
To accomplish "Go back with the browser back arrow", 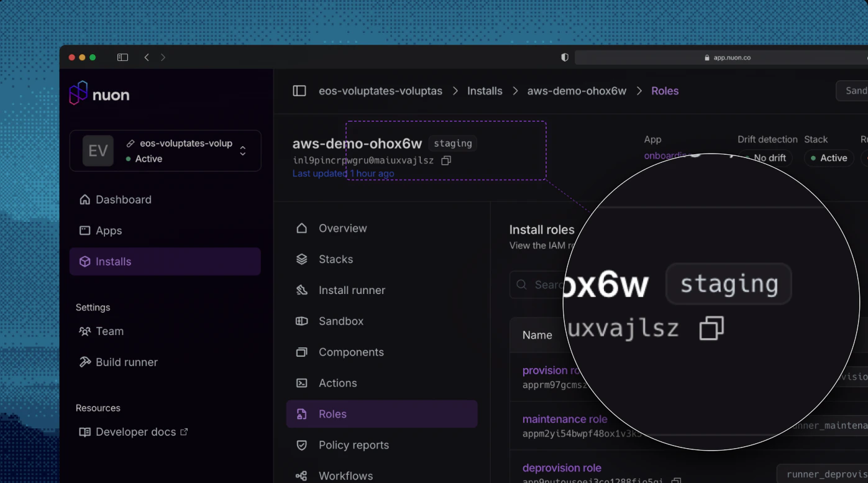I will coord(147,57).
